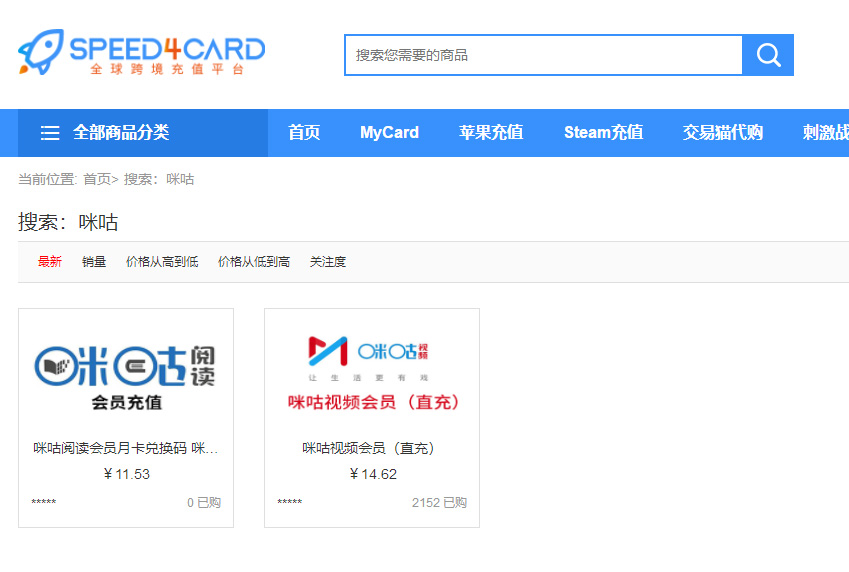Sort results by 关注度
Viewport: 849px width, 572px height.
(328, 262)
